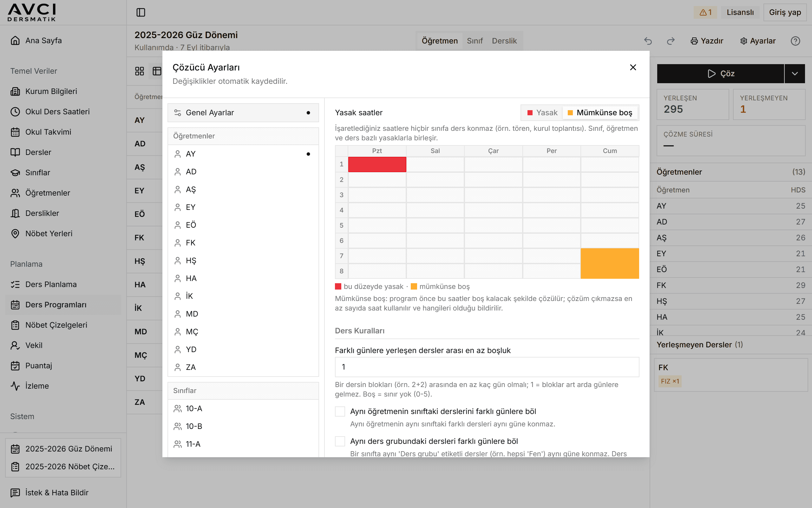Switch to the table layout view icon
The image size is (812, 508).
(157, 71)
